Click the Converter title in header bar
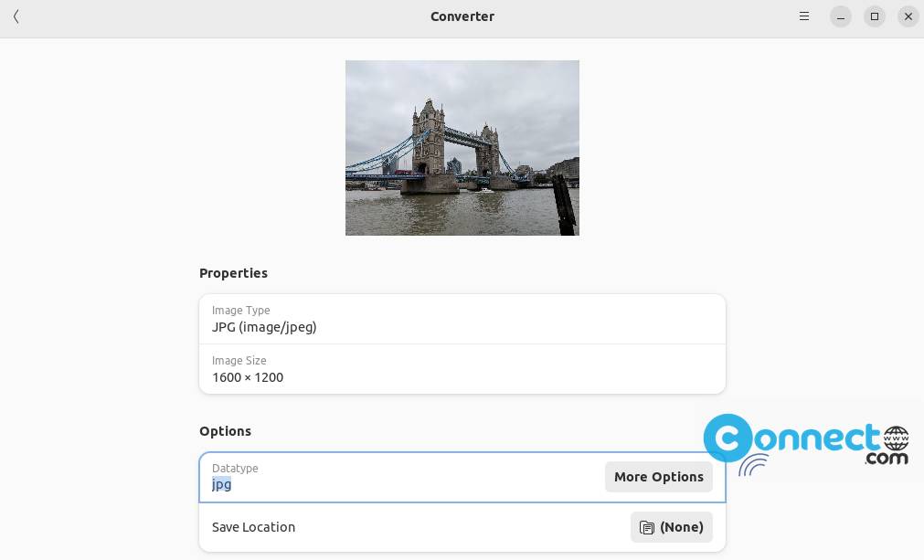Image resolution: width=924 pixels, height=560 pixels. [462, 16]
